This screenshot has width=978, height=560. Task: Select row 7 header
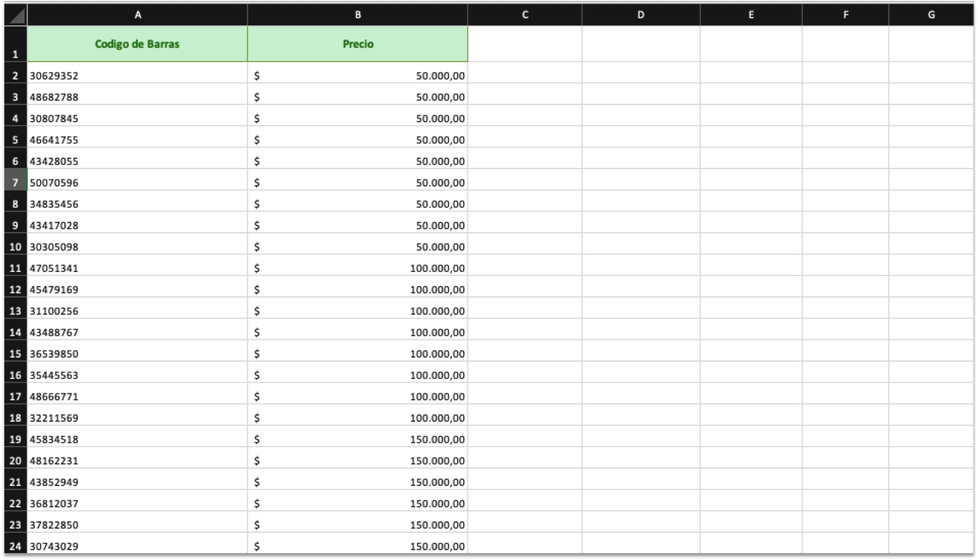click(x=15, y=183)
